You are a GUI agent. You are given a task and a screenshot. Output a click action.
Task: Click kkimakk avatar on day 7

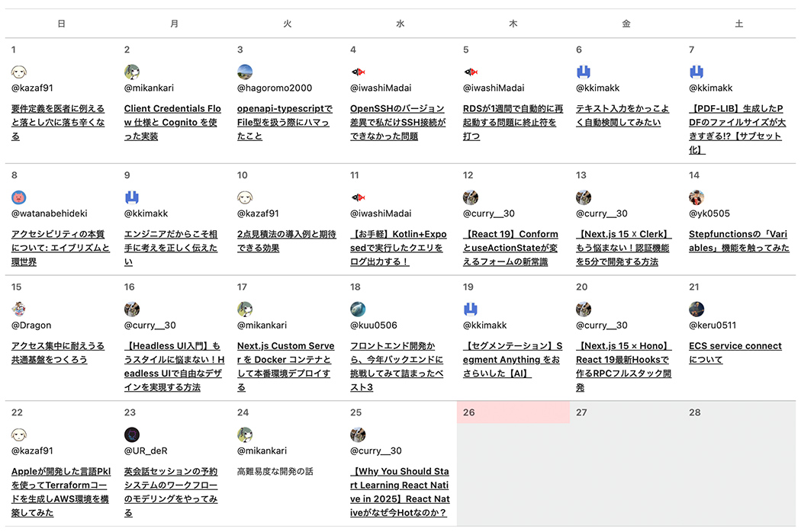click(x=696, y=72)
